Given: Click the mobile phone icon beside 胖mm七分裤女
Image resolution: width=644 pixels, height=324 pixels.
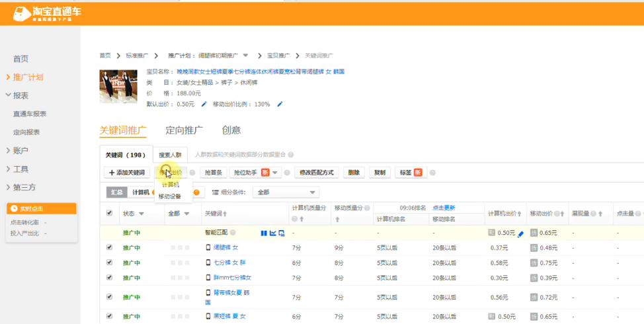Looking at the screenshot, I should [x=208, y=278].
